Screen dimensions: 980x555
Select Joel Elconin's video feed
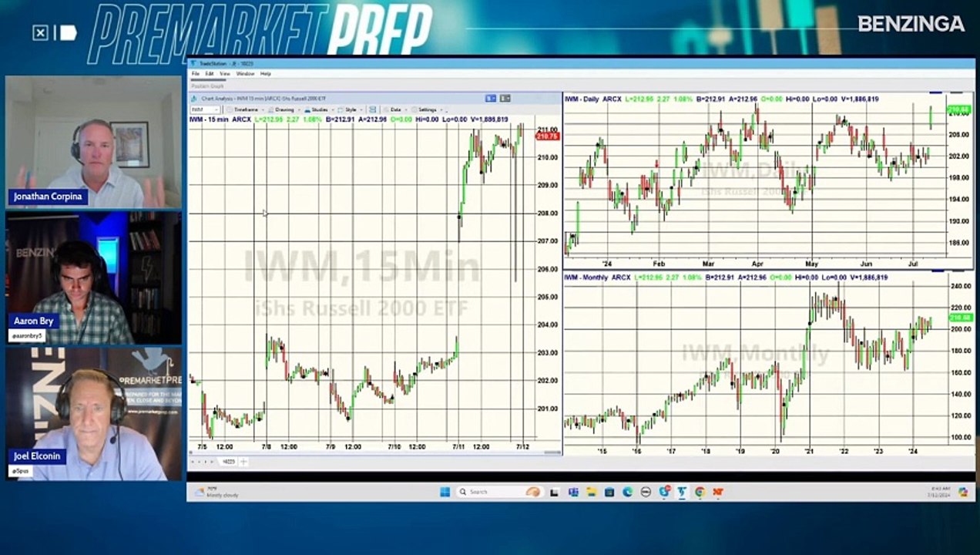click(94, 414)
